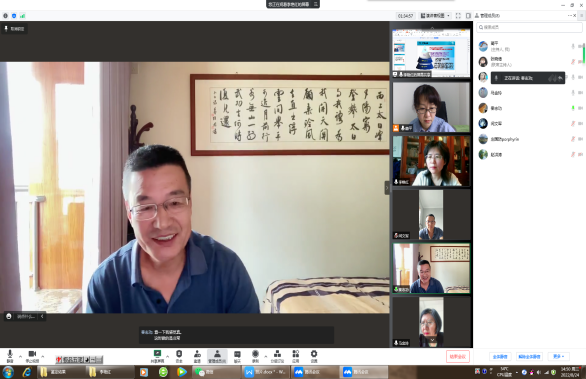Mute the microphone in the meeting toolbar
Screen dimensions: 586x379
[x=10, y=356]
